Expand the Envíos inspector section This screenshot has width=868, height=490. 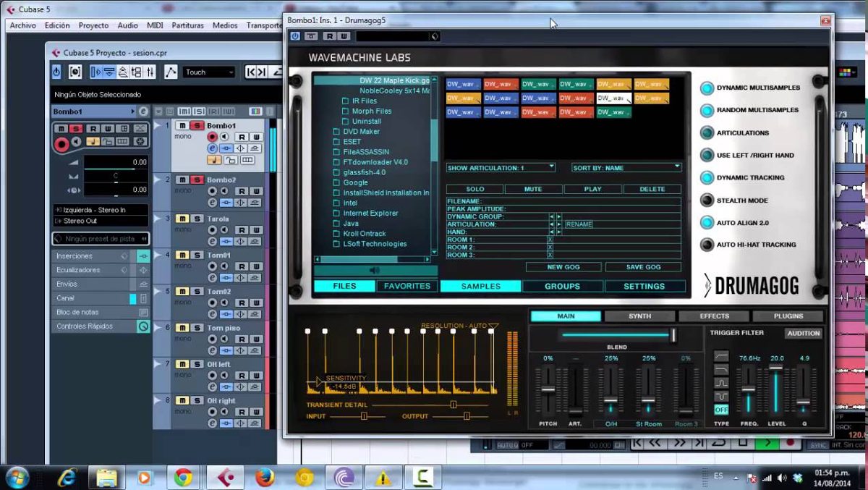(x=92, y=284)
